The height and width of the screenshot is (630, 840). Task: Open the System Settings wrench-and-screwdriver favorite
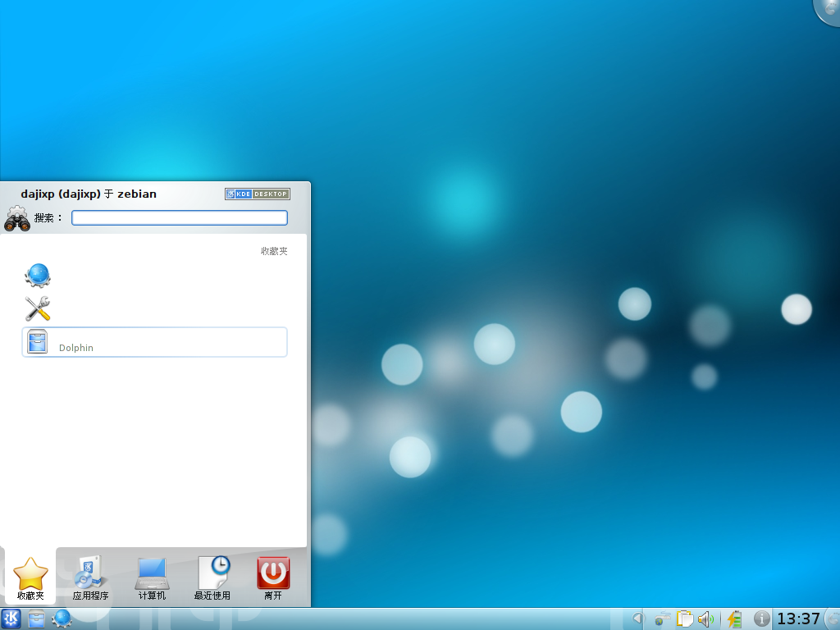[x=38, y=308]
